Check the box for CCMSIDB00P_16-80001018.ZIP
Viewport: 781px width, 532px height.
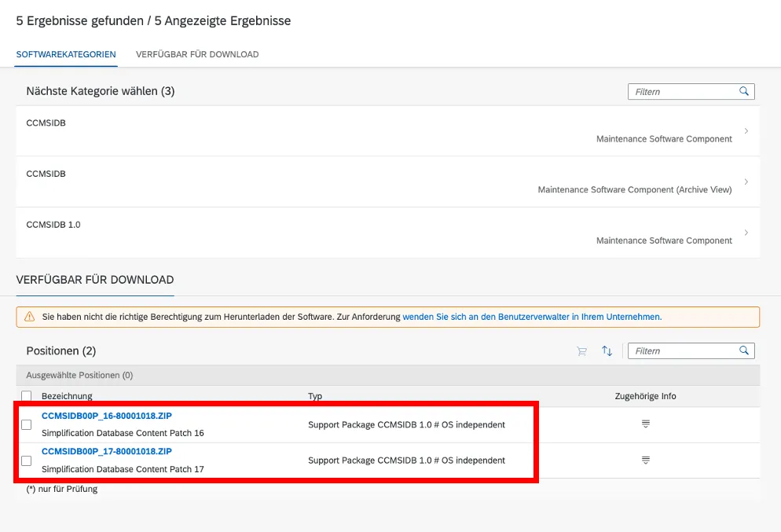pos(27,424)
